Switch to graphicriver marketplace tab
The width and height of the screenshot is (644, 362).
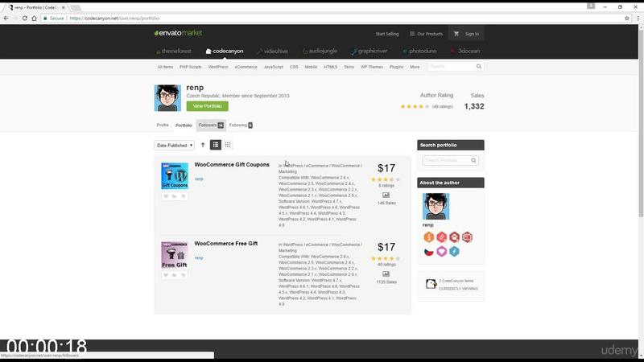[369, 51]
